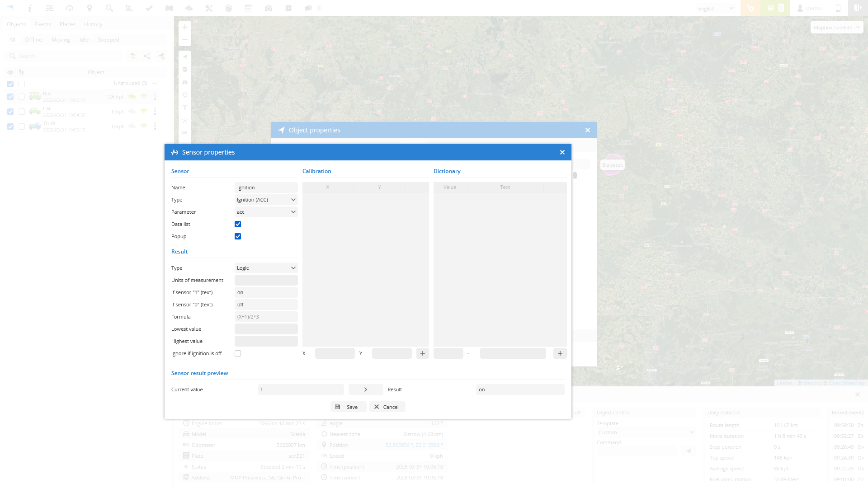The height and width of the screenshot is (488, 868).
Task: Select the Moving filter tab
Action: (61, 40)
